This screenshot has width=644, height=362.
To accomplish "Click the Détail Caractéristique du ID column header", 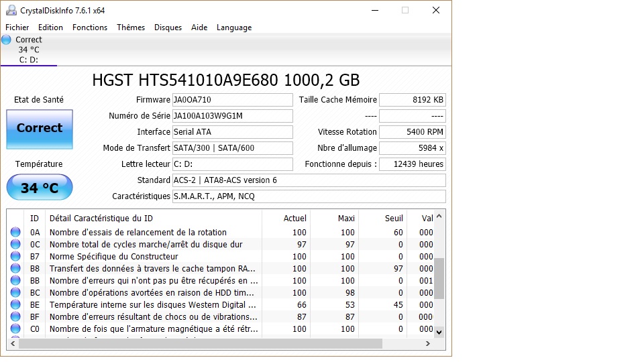I will (x=153, y=219).
